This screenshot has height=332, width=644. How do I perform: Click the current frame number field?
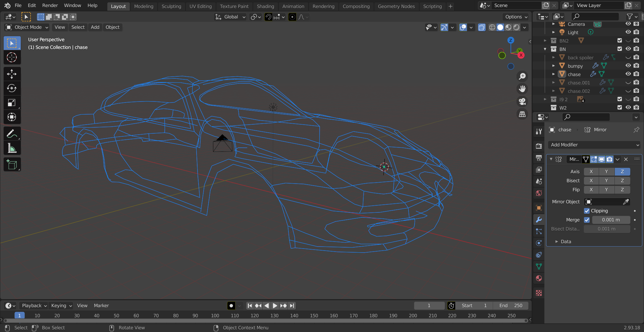[429, 306]
